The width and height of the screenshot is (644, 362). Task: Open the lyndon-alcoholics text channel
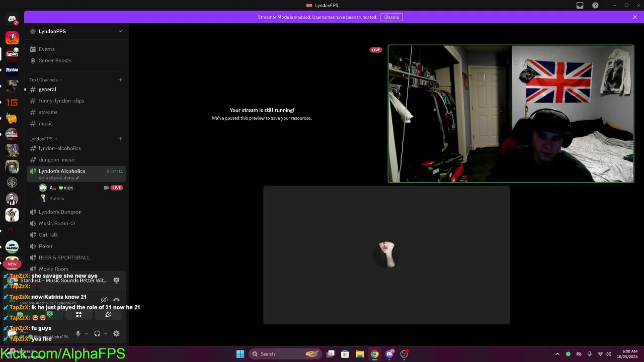[x=76, y=148]
